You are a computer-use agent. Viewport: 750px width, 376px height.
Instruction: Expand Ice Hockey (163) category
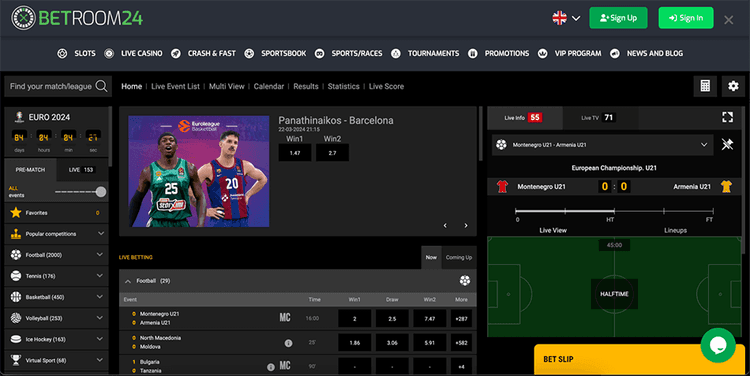click(99, 339)
